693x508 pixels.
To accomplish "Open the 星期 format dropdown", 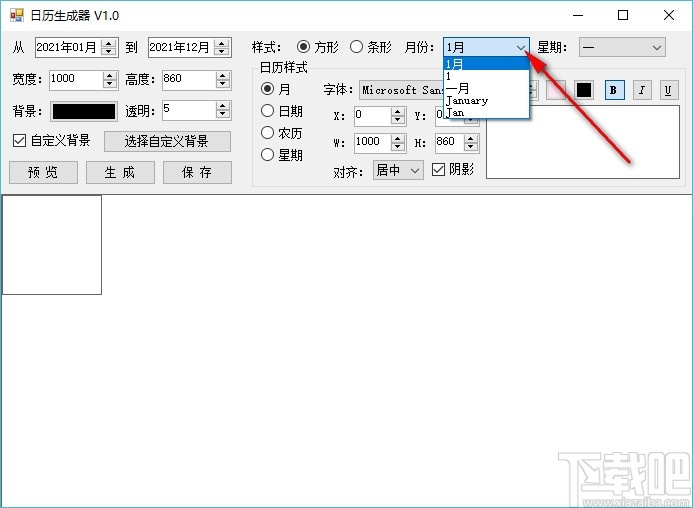I will (x=622, y=47).
